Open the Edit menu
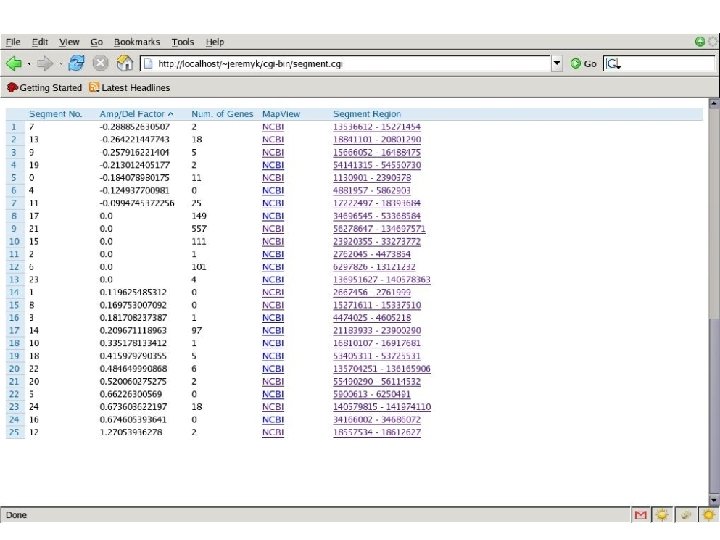Screen dimensions: 720x540 pos(40,42)
